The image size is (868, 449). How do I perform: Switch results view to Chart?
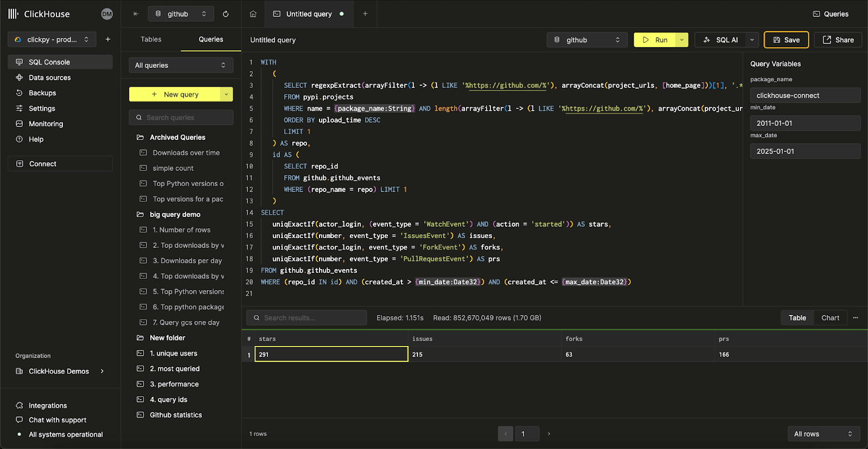[830, 318]
